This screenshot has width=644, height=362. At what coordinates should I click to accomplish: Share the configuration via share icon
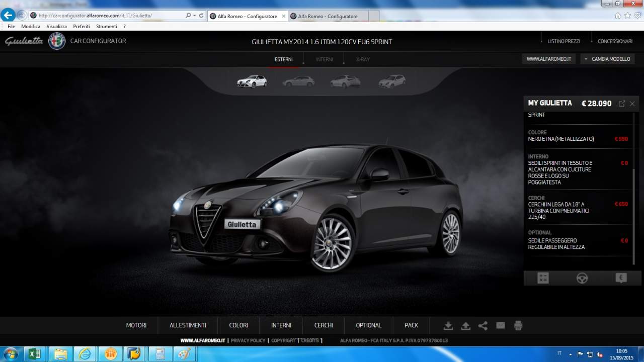[x=483, y=325]
